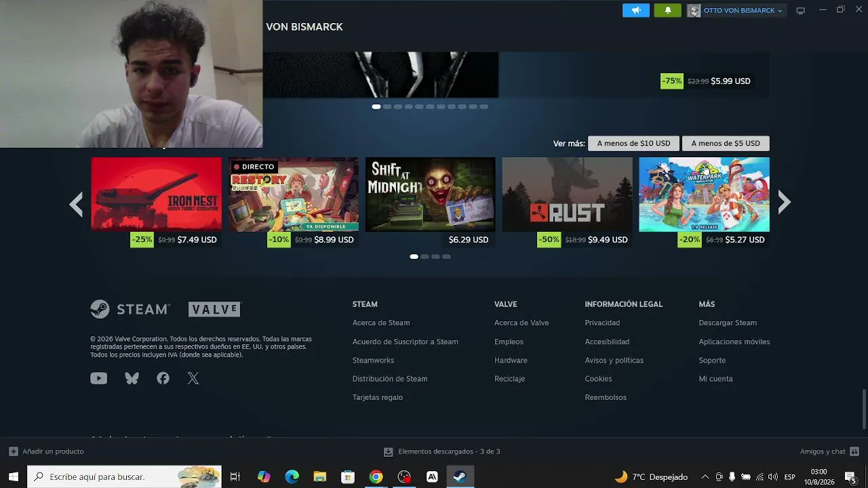Click the Valve logo in the footer
The width and height of the screenshot is (868, 488).
pos(214,309)
